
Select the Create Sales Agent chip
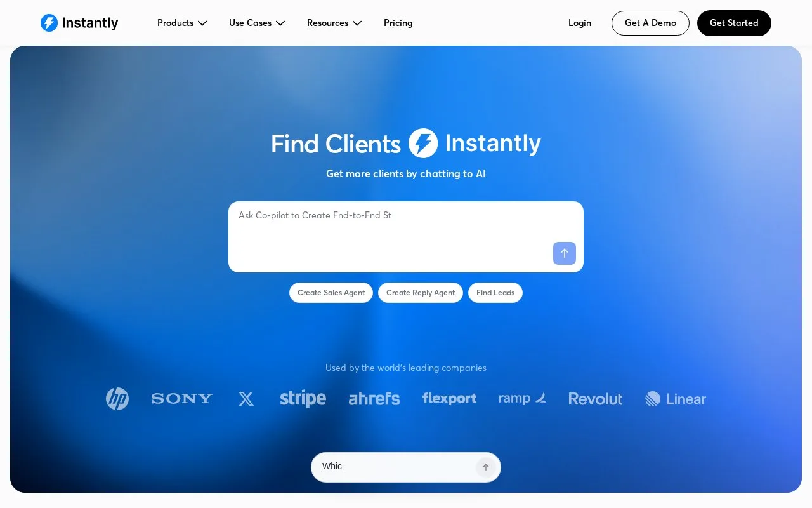coord(331,293)
